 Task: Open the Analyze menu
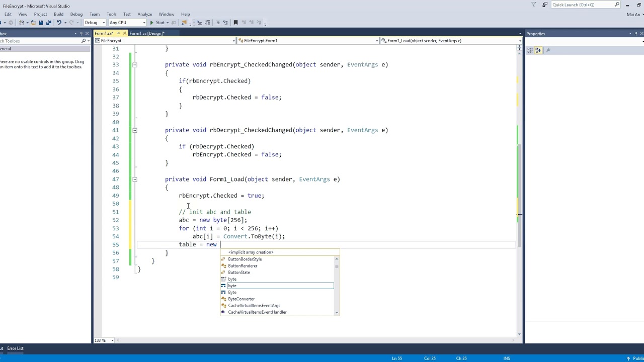pyautogui.click(x=145, y=14)
